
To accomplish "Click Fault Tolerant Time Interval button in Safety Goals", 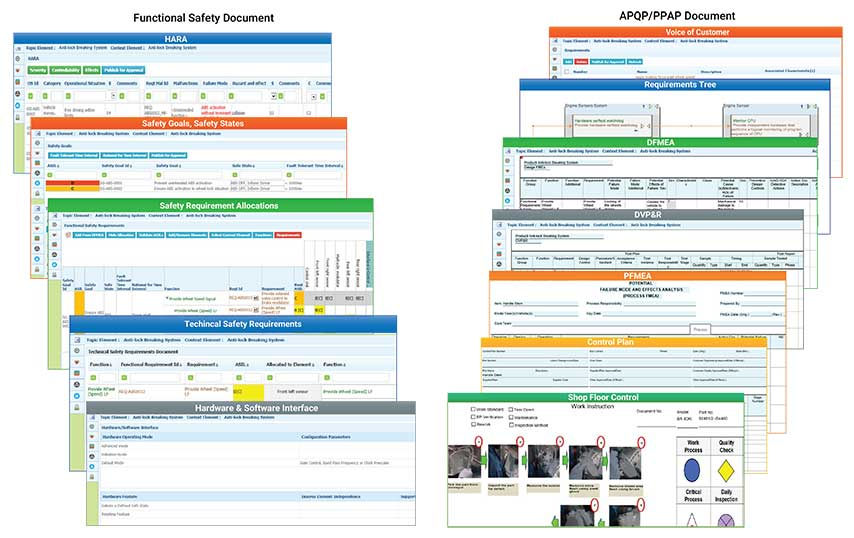I will 74,155.
